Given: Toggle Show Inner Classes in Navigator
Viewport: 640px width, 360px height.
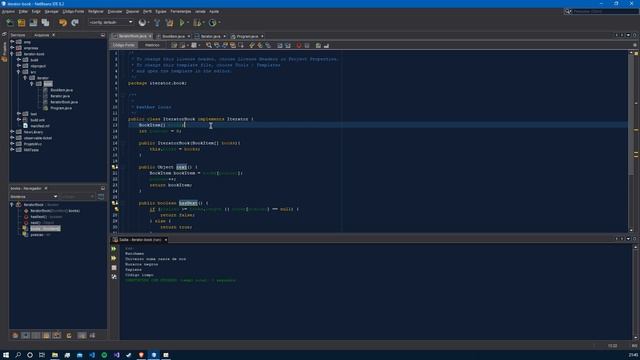Looking at the screenshot, I should [57, 335].
